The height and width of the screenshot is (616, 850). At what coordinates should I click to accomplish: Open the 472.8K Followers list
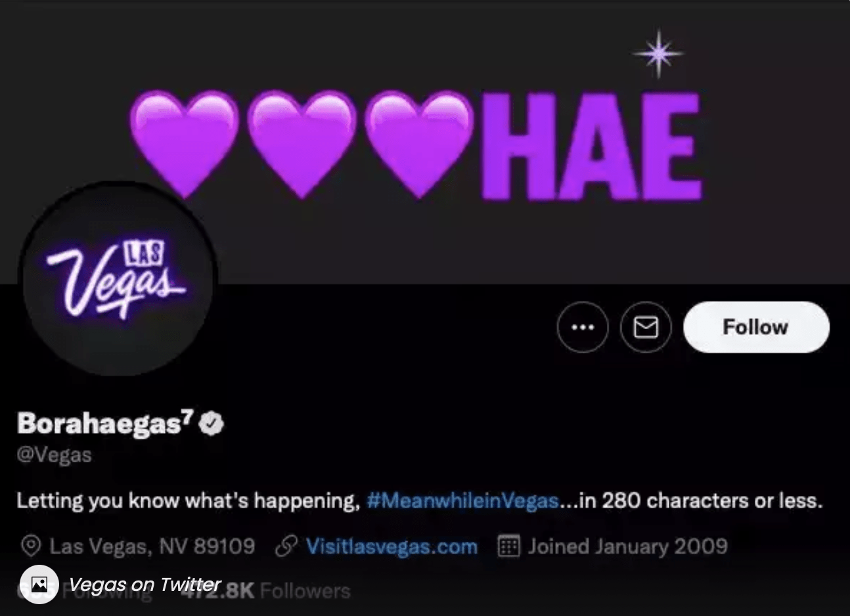[266, 591]
